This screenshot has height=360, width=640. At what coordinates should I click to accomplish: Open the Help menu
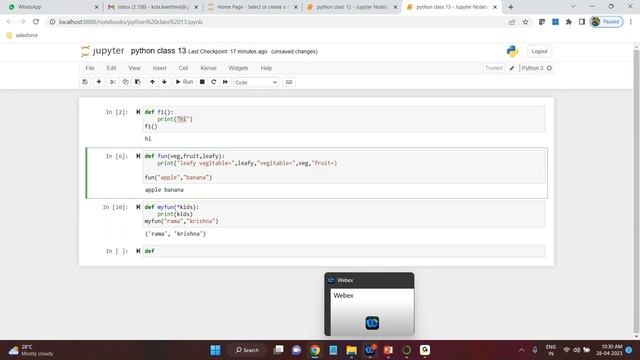point(266,68)
